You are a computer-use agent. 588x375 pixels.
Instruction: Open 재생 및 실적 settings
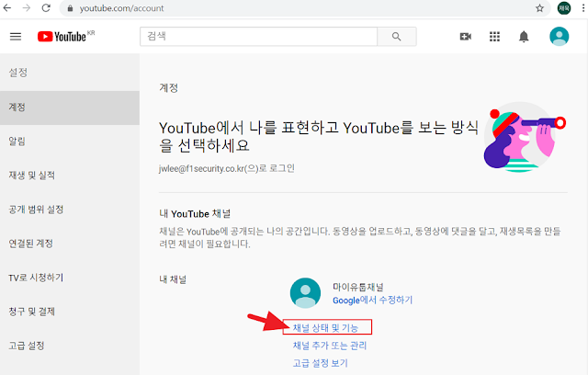70,176
